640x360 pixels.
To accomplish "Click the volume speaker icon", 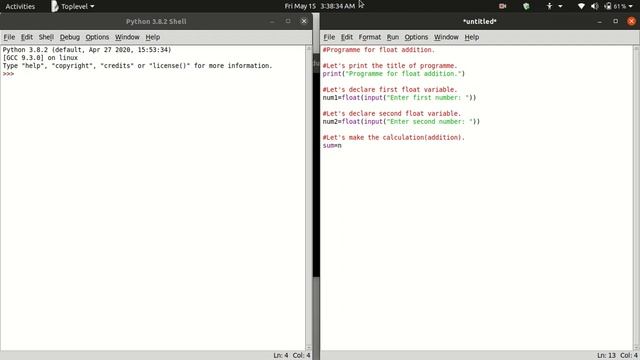I will tap(594, 6).
